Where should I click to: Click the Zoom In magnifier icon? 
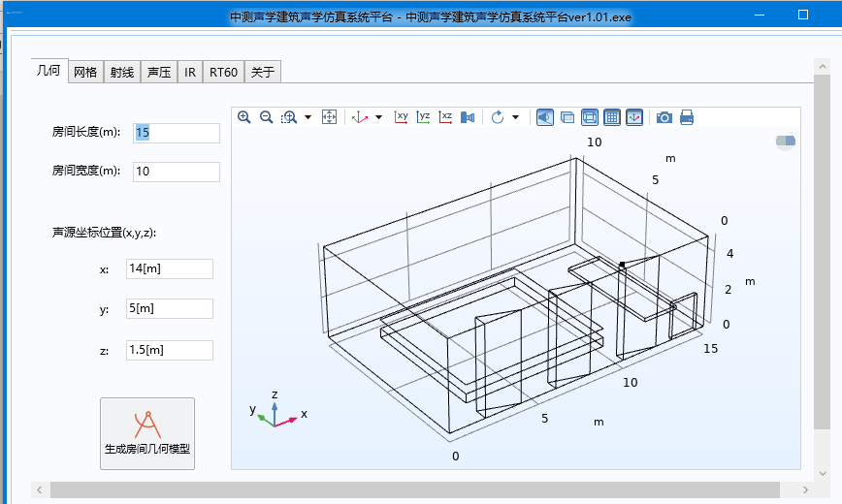click(x=244, y=117)
